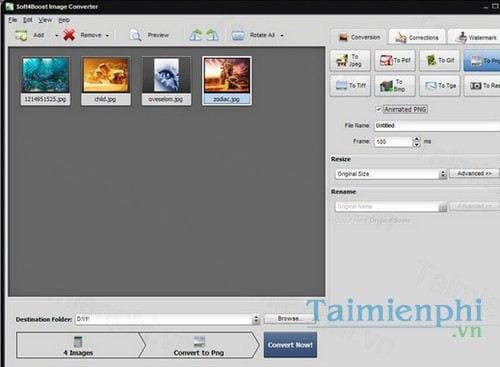Choose the To Ras format
The image size is (500, 367).
482,86
